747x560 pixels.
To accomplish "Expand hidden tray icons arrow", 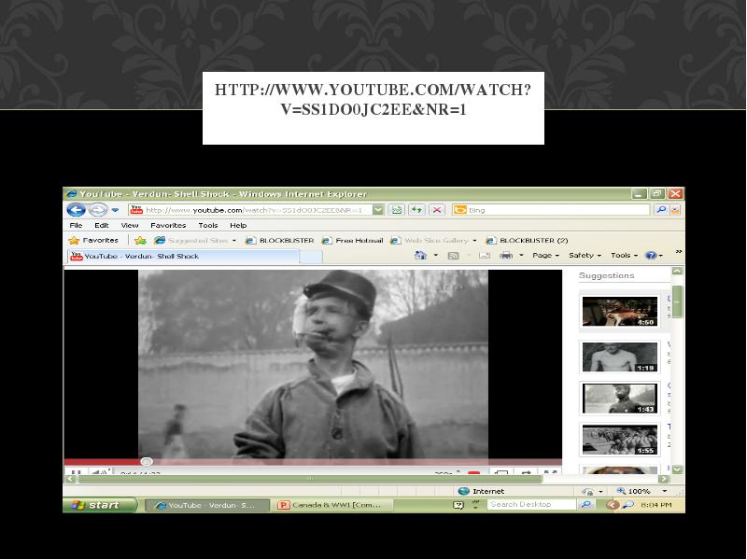I will [613, 505].
